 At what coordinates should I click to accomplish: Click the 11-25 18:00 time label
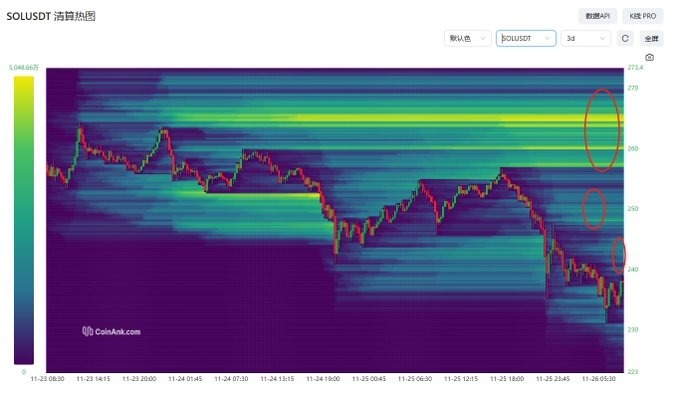507,379
